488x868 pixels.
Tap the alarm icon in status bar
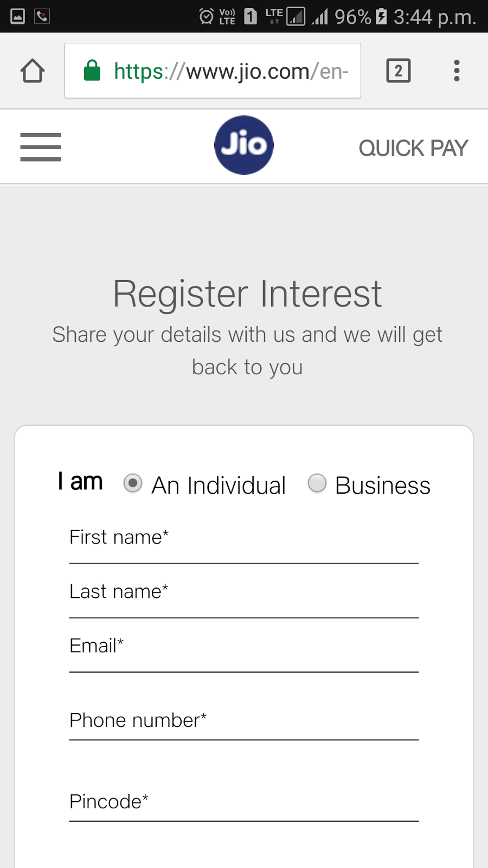click(207, 16)
